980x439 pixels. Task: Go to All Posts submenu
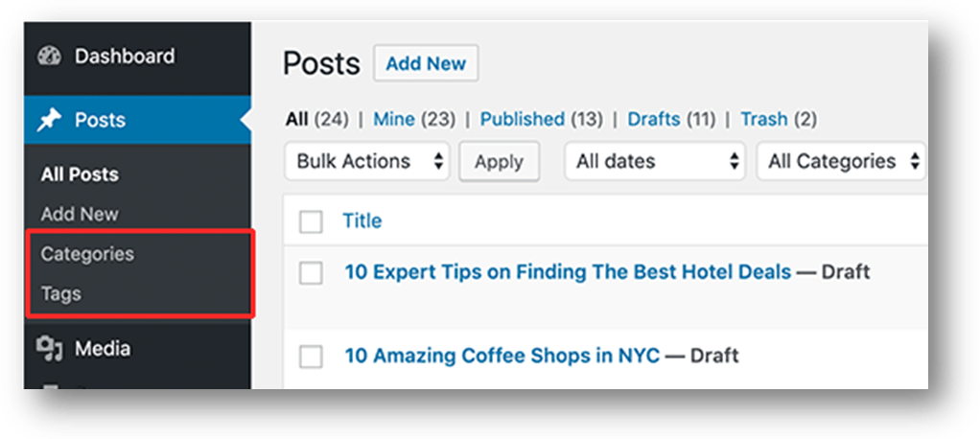(x=80, y=174)
